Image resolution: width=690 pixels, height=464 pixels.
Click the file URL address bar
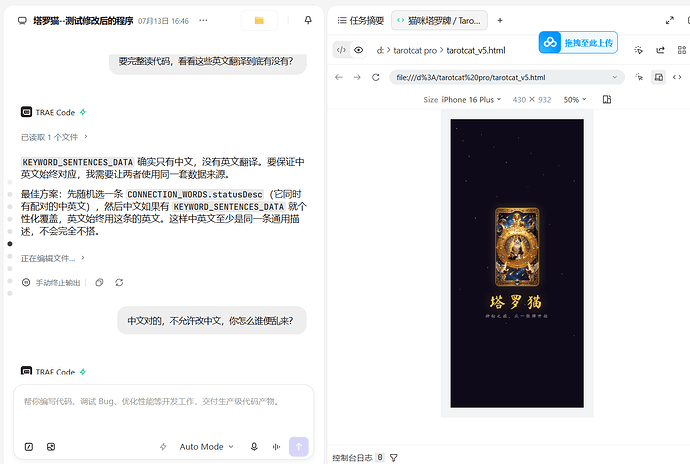506,77
